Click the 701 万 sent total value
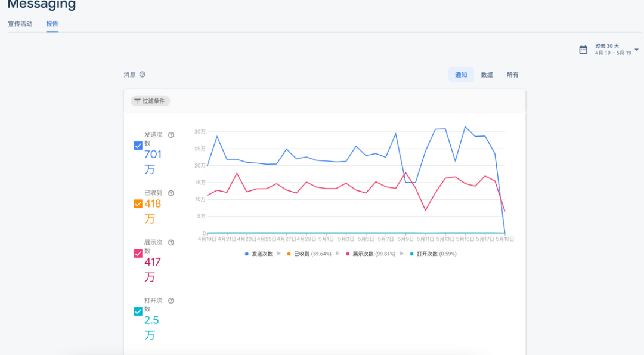644x355 pixels. coord(153,162)
